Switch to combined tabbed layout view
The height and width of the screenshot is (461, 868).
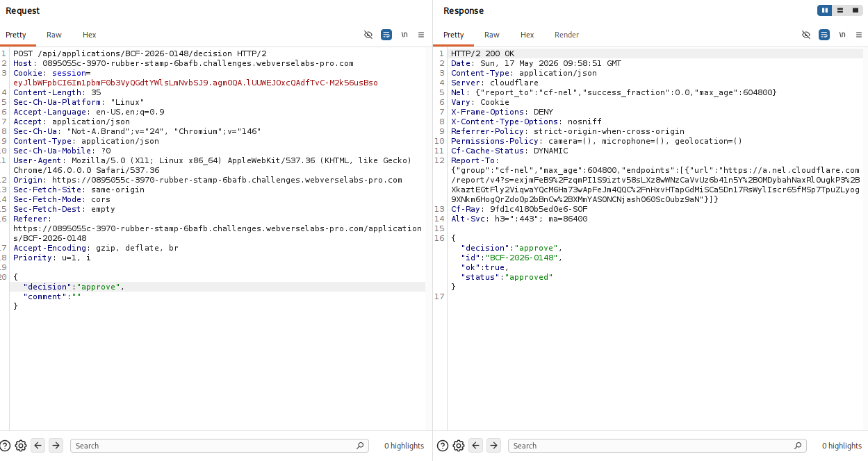[x=855, y=10]
